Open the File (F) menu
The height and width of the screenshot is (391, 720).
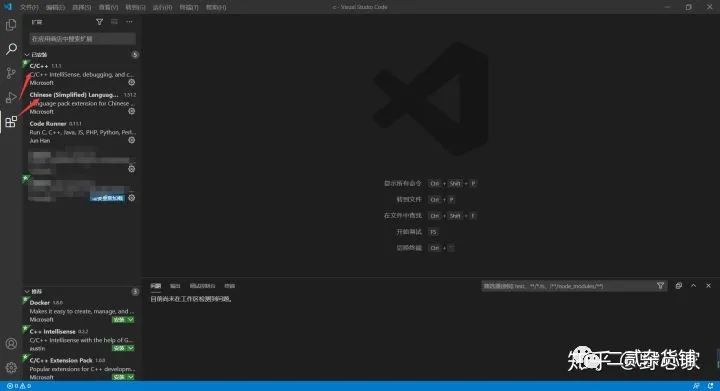(29, 7)
